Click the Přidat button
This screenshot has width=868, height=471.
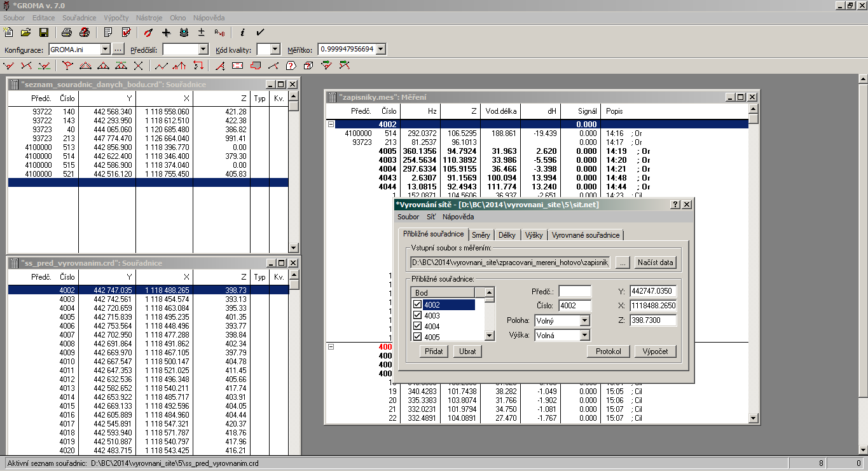434,352
